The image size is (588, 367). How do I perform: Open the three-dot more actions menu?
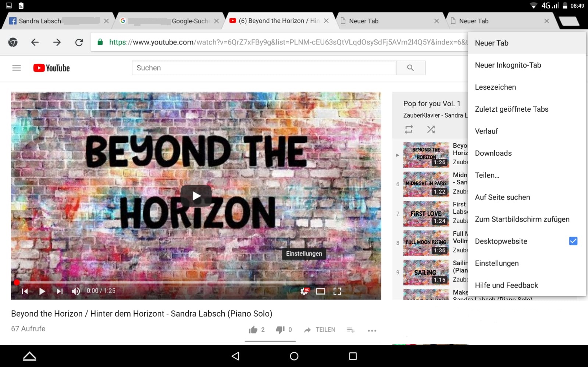tap(372, 330)
